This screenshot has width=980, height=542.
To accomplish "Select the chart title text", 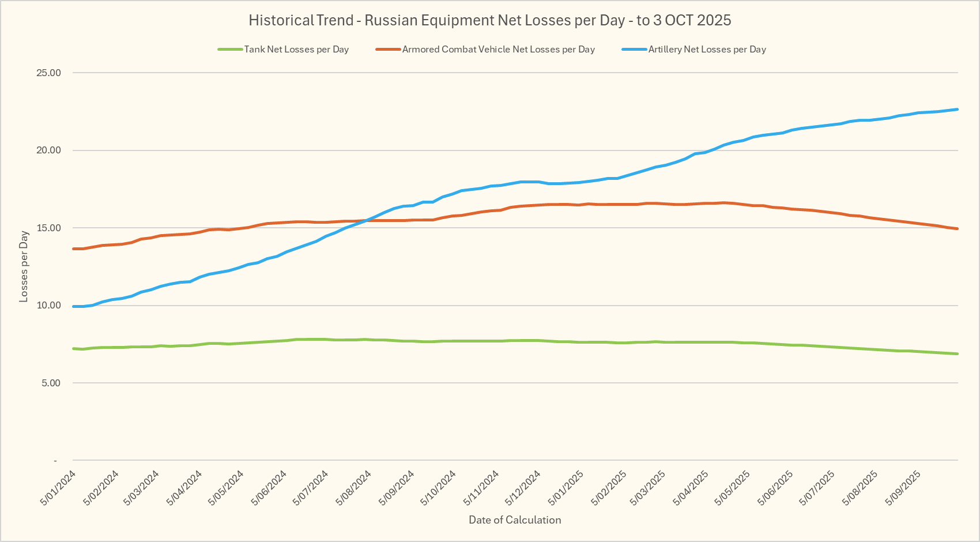I will coord(489,20).
